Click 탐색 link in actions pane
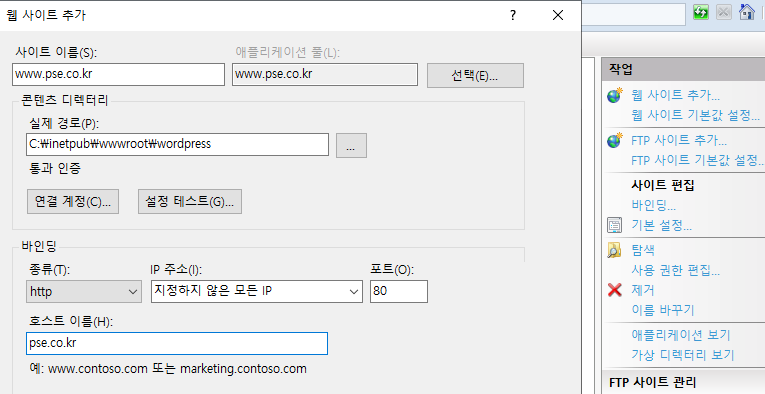Viewport: 765px width, 394px height. point(643,250)
